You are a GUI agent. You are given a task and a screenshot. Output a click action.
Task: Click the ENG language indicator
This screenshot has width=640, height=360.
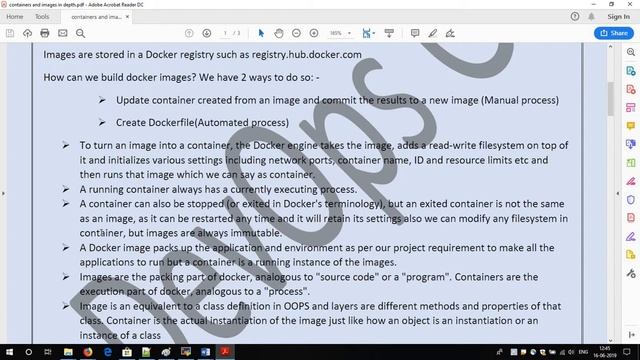coord(583,352)
